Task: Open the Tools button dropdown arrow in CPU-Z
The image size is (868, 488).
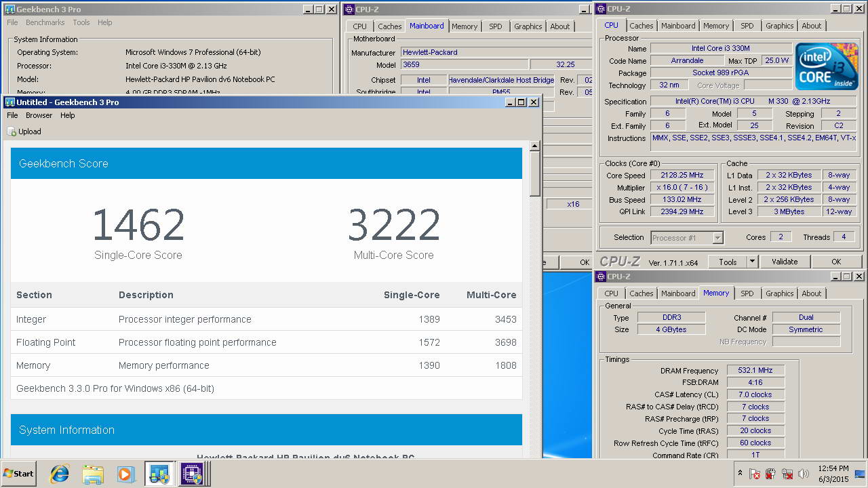Action: click(x=752, y=262)
